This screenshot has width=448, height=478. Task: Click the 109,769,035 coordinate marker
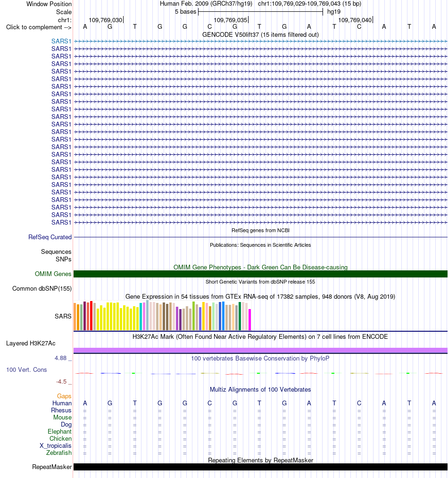point(231,20)
